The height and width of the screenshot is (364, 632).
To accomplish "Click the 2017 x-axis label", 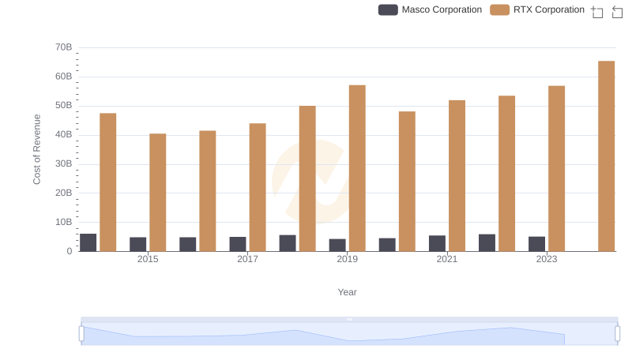I will click(x=247, y=259).
